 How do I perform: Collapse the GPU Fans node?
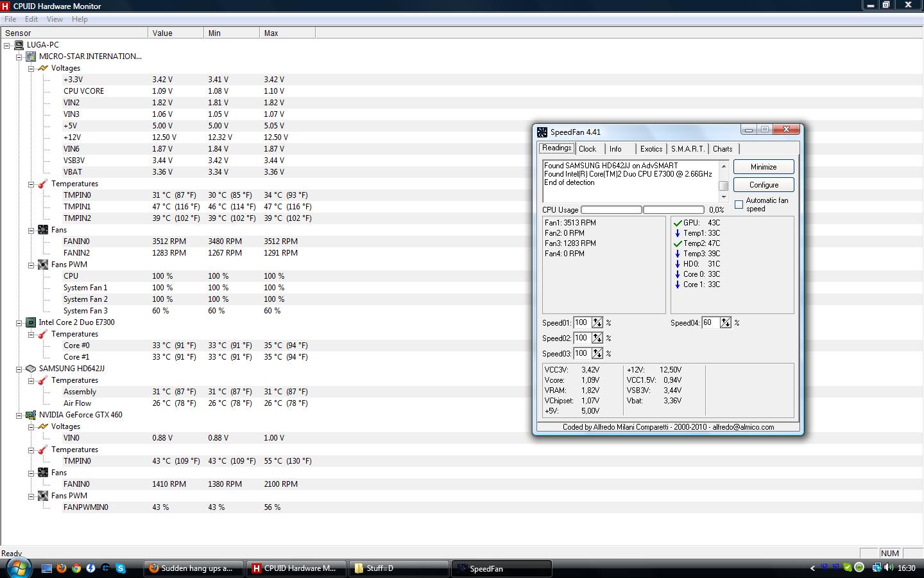pos(31,473)
